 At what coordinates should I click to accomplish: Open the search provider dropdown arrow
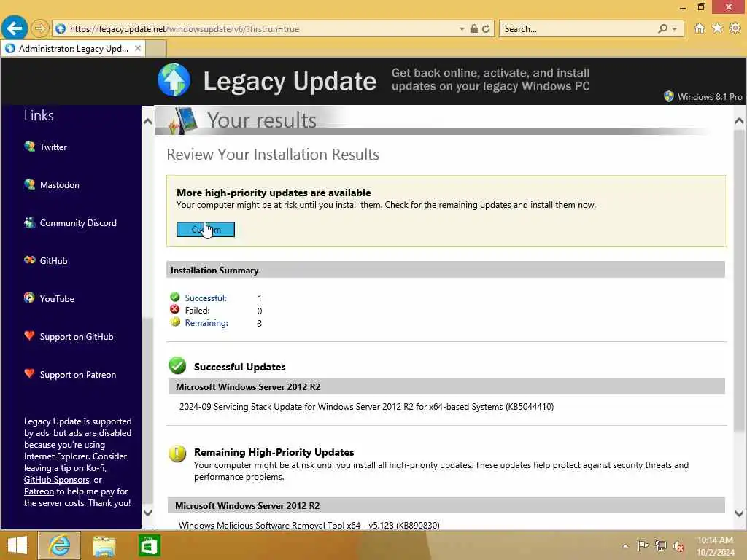click(x=675, y=29)
